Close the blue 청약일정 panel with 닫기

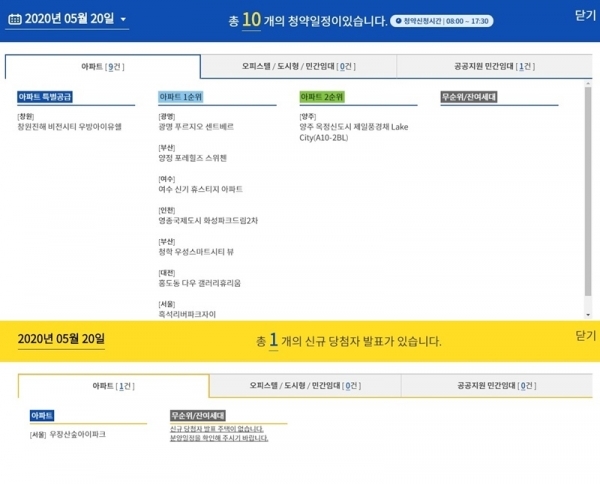click(585, 15)
